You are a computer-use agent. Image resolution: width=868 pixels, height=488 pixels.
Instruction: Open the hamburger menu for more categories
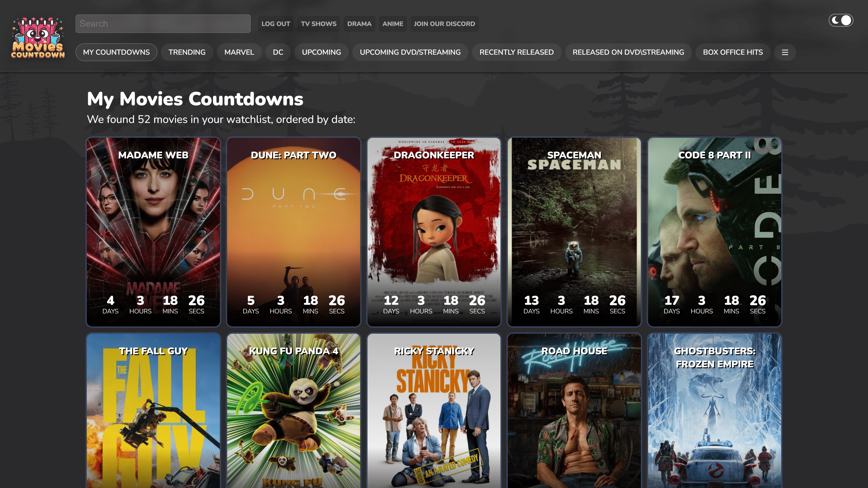click(785, 52)
